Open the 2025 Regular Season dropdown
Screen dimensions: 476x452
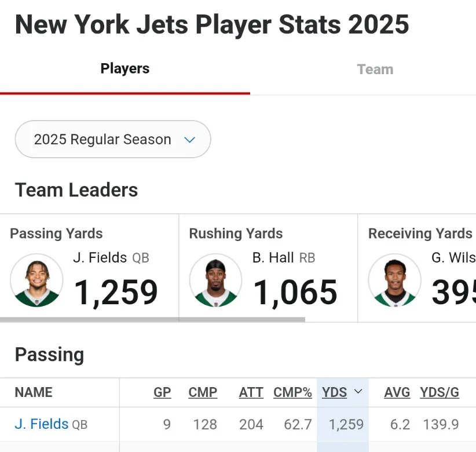pos(112,139)
